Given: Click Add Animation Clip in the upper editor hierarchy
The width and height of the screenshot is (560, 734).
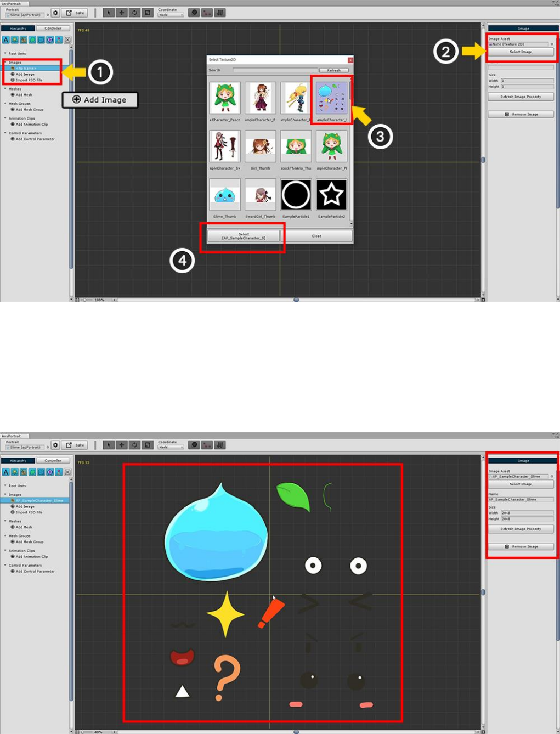Looking at the screenshot, I should [x=31, y=125].
